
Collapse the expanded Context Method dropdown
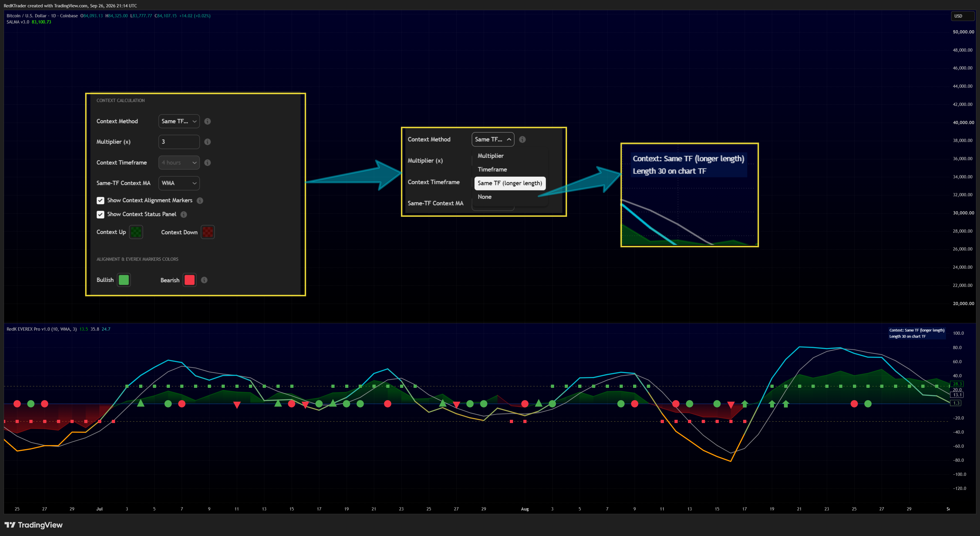493,140
